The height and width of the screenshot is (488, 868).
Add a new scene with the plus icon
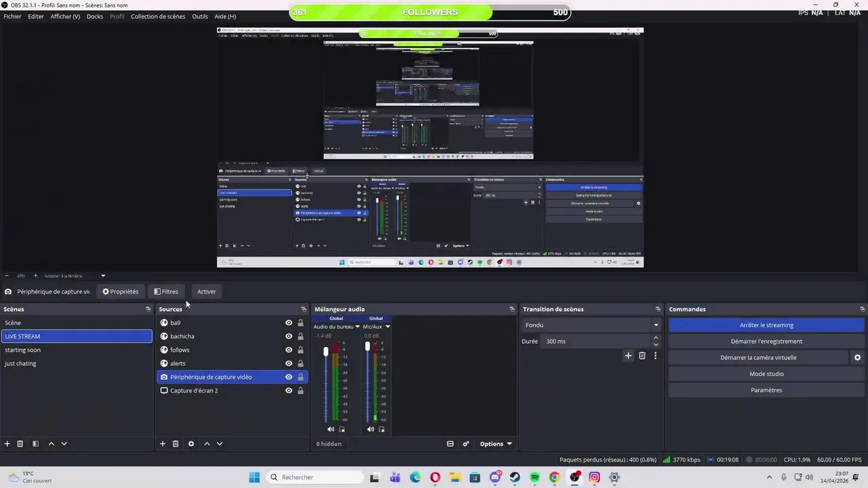(7, 444)
